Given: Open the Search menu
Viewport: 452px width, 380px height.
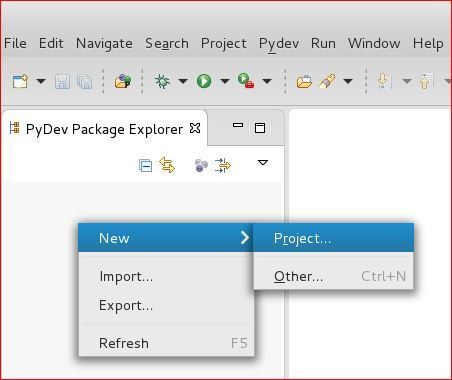Looking at the screenshot, I should coord(167,44).
